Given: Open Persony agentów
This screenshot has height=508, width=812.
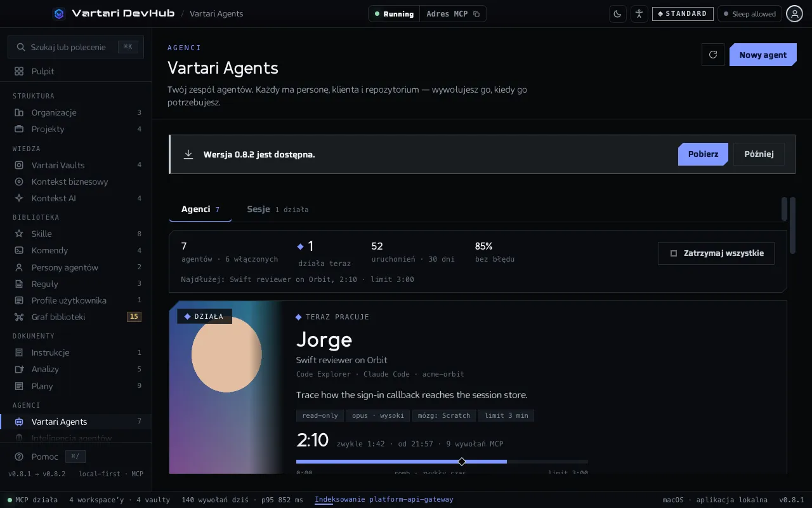Looking at the screenshot, I should 76,267.
